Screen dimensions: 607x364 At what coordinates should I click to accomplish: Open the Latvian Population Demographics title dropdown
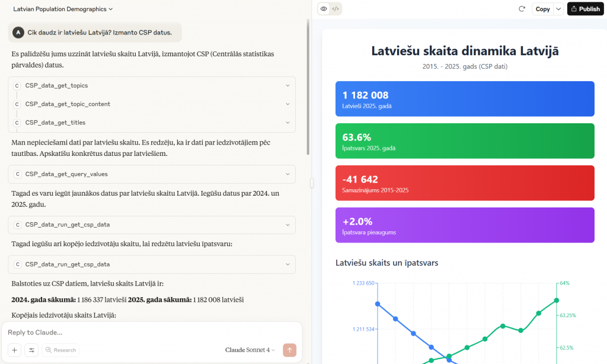[63, 9]
